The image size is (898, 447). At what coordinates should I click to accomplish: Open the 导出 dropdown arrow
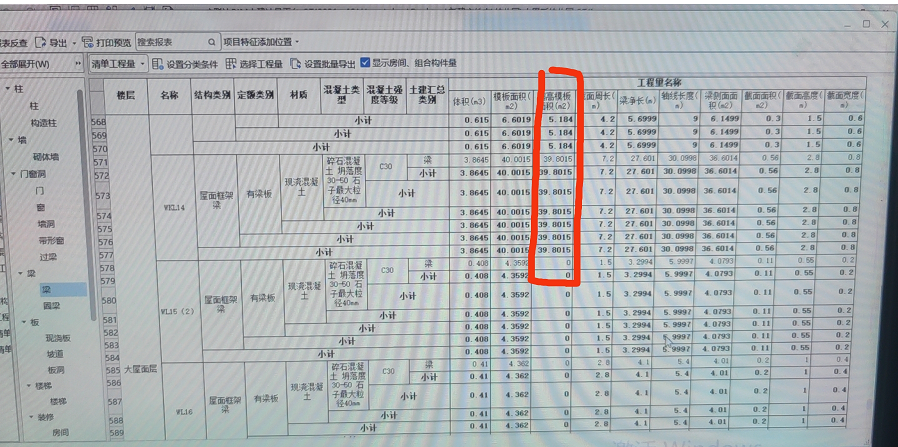[x=75, y=43]
